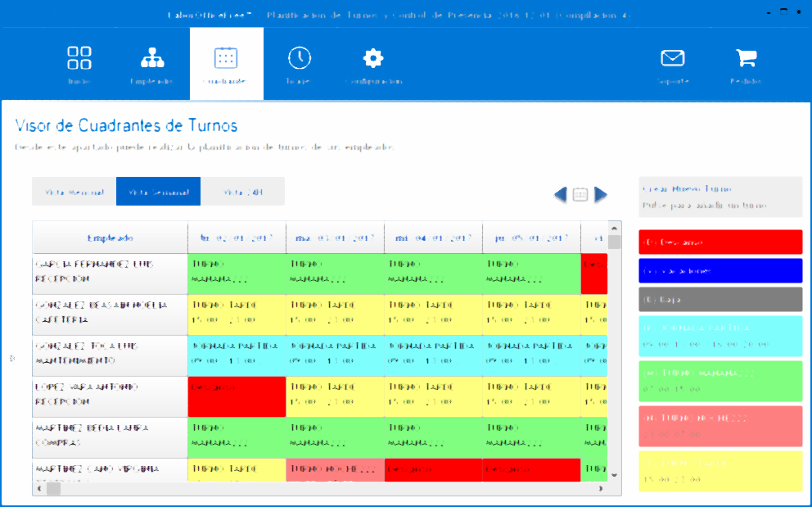The height and width of the screenshot is (507, 812).
Task: Switch to Vista Mensual tab
Action: click(x=74, y=192)
